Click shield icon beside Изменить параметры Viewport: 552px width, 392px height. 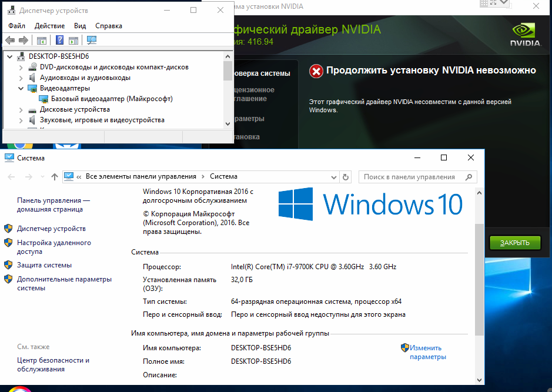(x=405, y=348)
